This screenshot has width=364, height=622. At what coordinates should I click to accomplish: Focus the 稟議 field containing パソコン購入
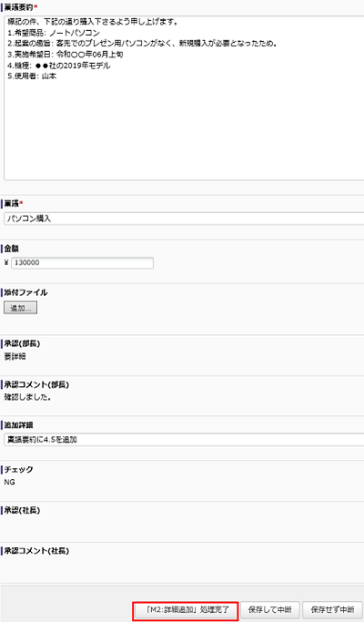click(184, 219)
